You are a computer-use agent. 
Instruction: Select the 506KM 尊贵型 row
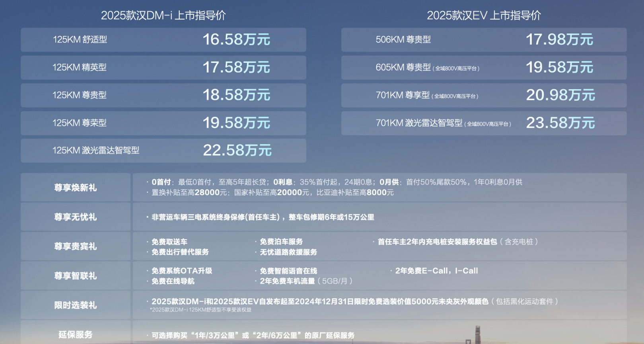point(483,39)
